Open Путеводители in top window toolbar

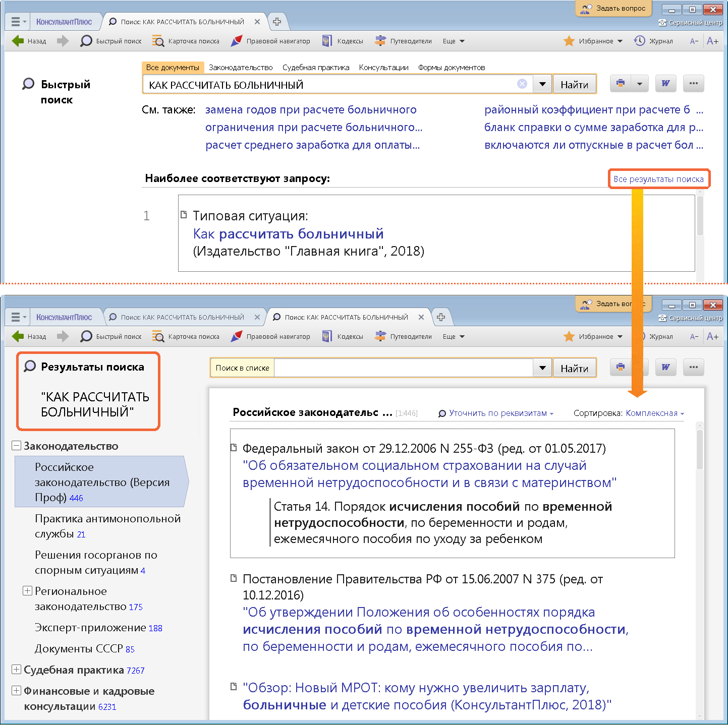(403, 41)
